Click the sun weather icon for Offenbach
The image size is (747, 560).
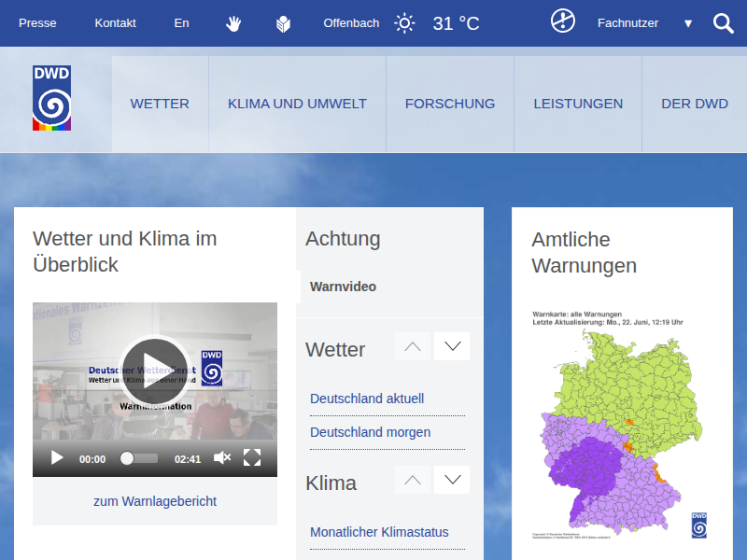[x=404, y=23]
